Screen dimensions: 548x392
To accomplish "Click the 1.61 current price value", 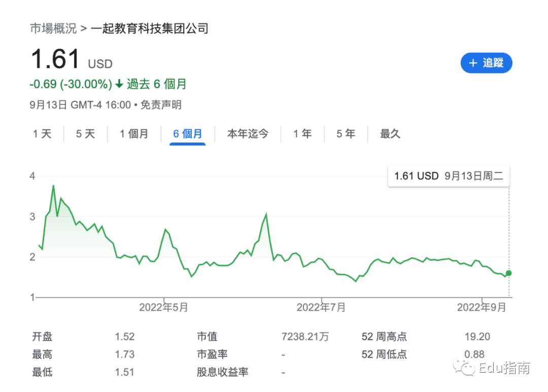I will tap(56, 59).
